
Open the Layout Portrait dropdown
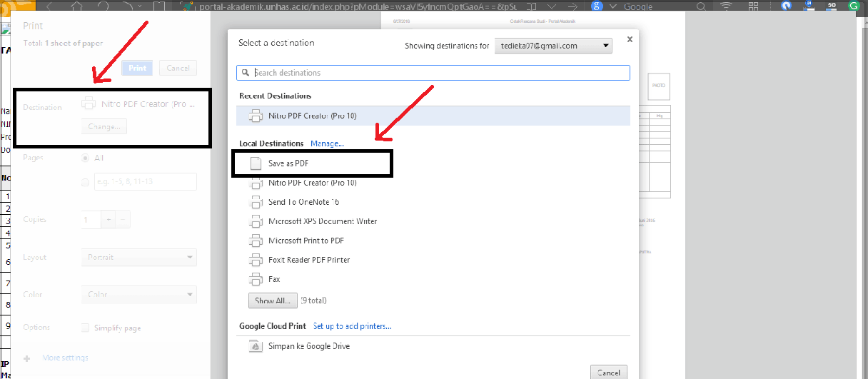[139, 257]
